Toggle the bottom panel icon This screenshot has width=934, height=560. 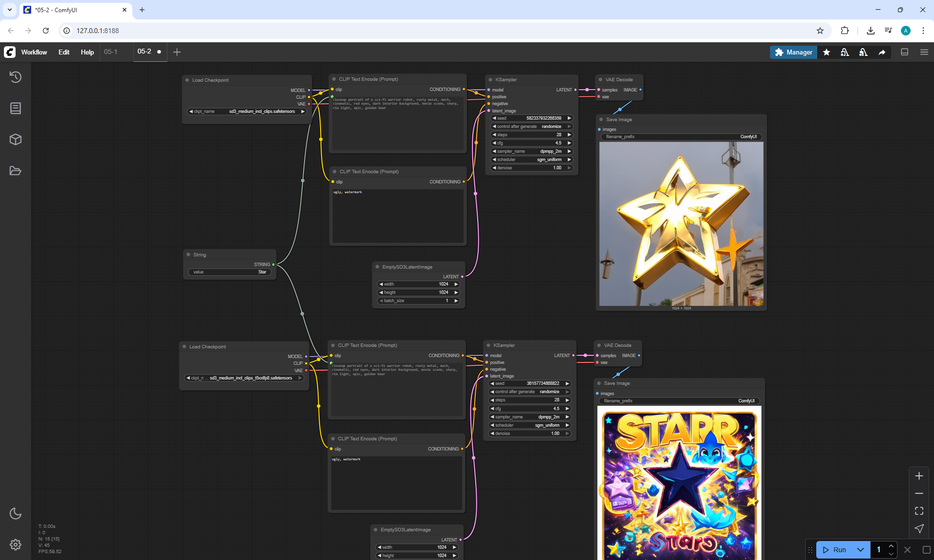905,52
